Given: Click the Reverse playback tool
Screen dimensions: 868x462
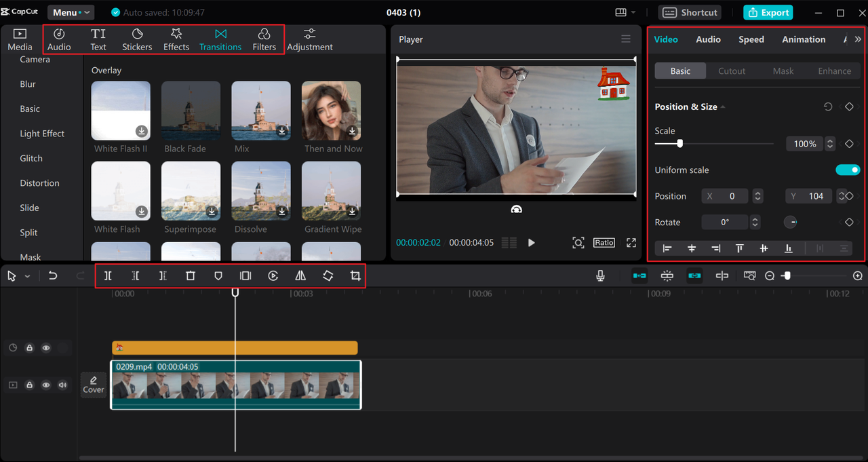Looking at the screenshot, I should point(273,276).
